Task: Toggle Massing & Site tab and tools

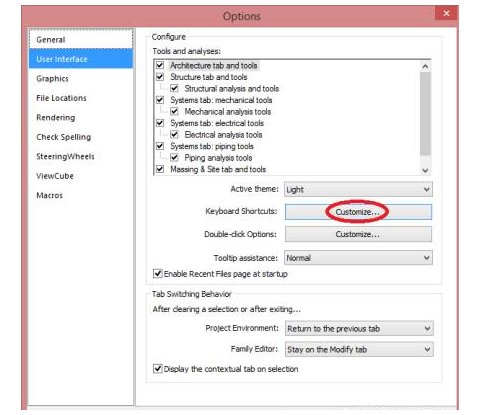Action: tap(160, 169)
